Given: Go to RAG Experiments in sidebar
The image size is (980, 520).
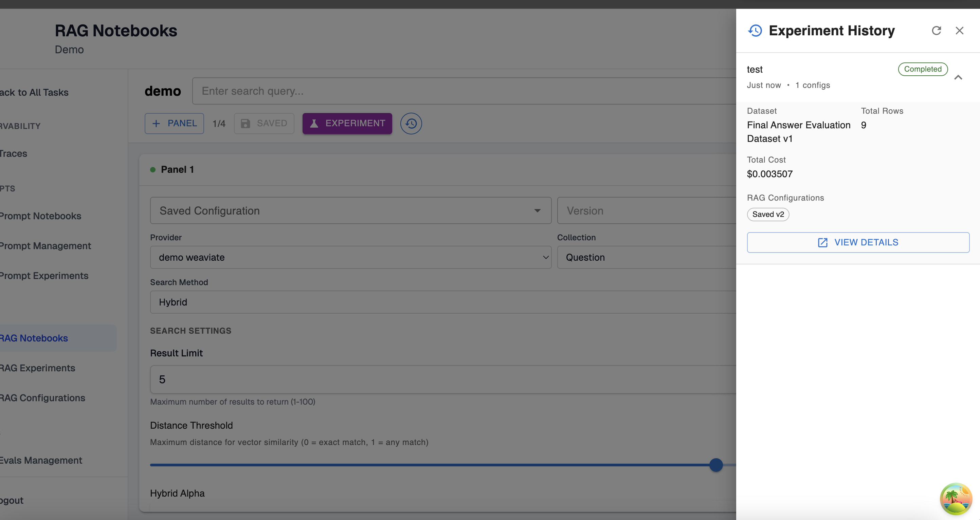Looking at the screenshot, I should point(37,368).
